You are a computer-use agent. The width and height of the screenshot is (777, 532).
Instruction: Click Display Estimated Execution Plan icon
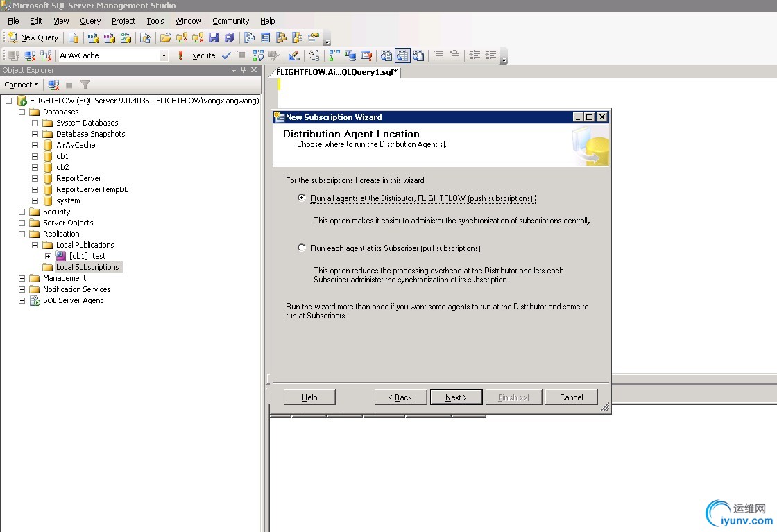(257, 55)
